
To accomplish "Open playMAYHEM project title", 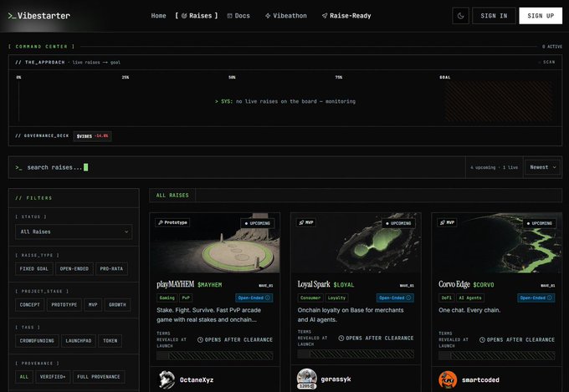I will (x=176, y=284).
